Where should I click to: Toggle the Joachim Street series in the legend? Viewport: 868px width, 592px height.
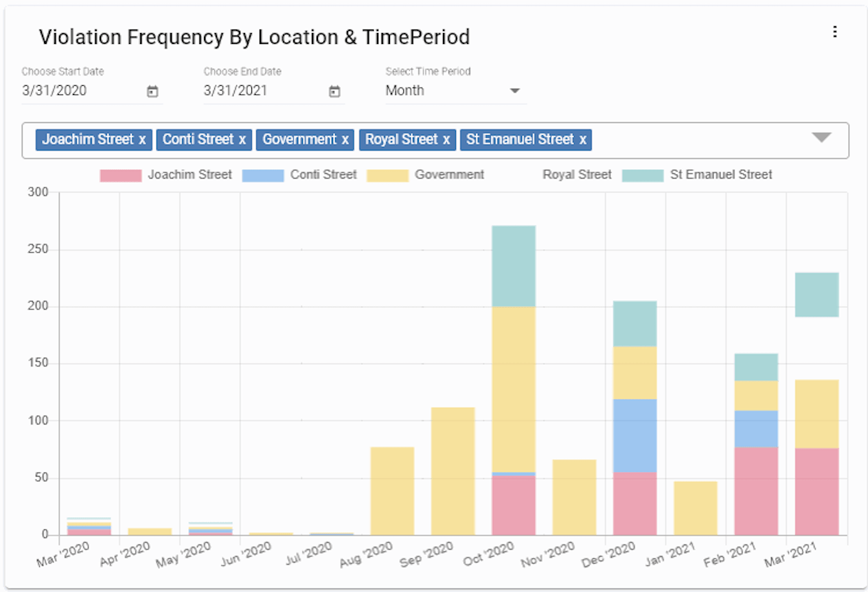(190, 174)
